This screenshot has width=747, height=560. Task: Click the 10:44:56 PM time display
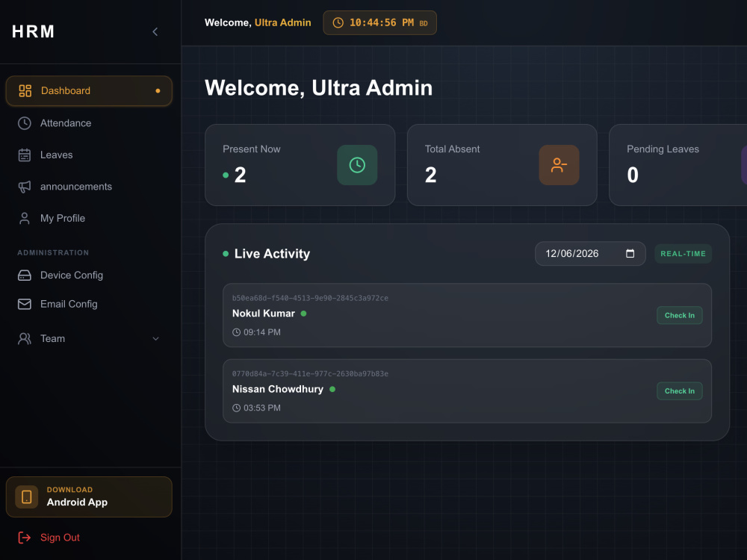point(382,23)
